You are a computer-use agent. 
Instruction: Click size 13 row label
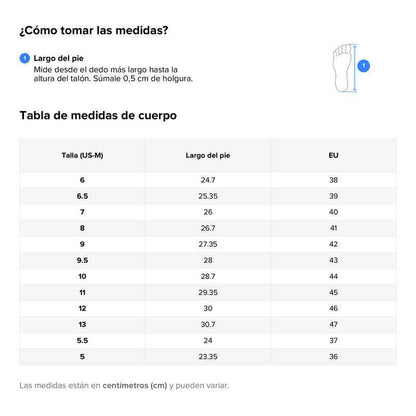click(82, 324)
